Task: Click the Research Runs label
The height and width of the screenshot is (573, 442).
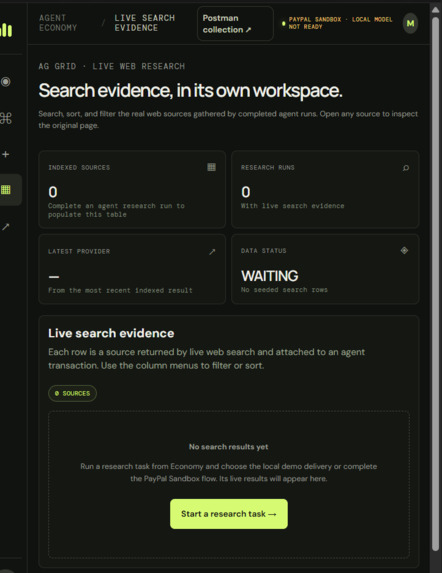Action: (x=267, y=167)
